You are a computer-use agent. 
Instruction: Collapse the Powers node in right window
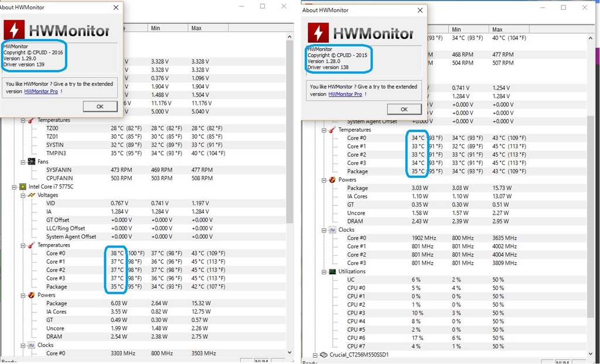pos(324,180)
